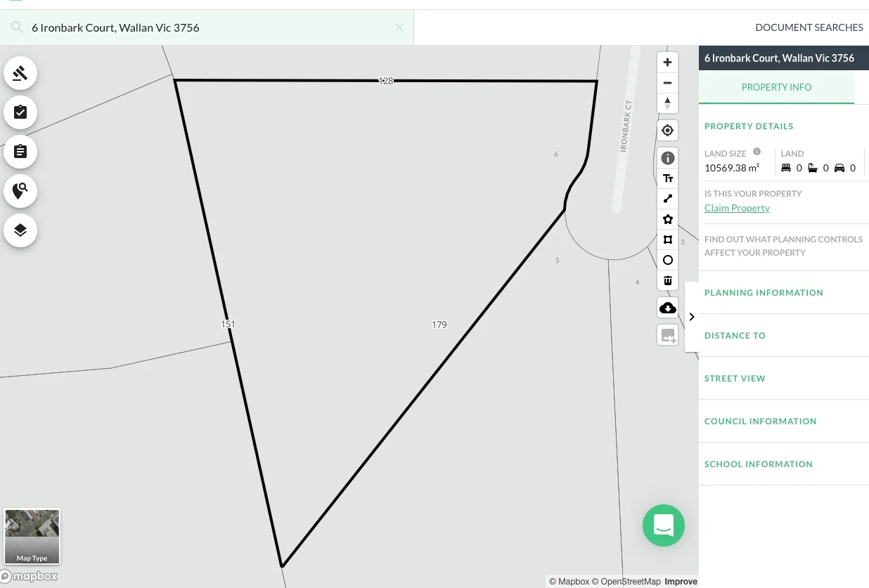The image size is (869, 588).
Task: Click the map layers stack icon
Action: click(x=20, y=230)
